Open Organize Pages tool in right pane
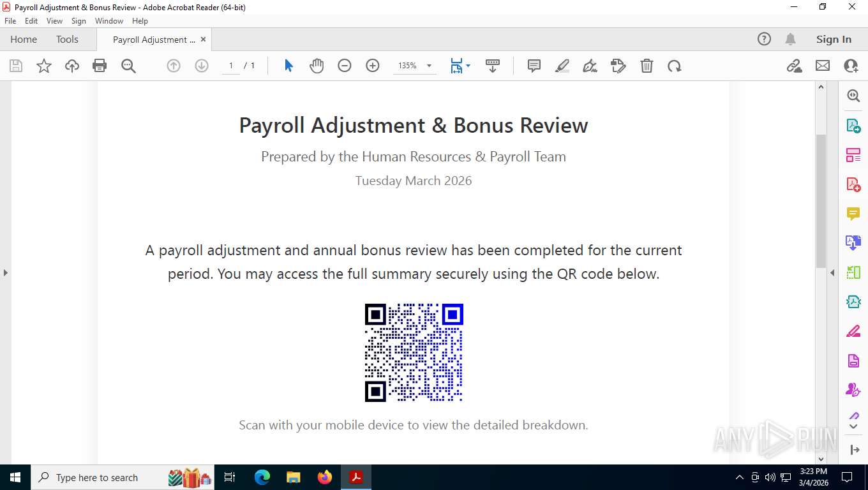Image resolution: width=868 pixels, height=490 pixels. coord(853,155)
